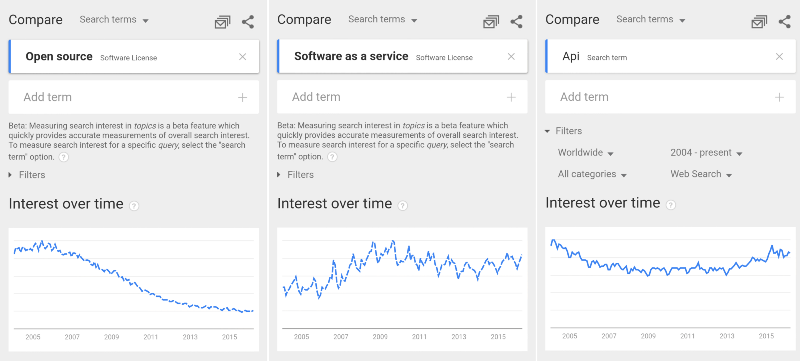
Task: Click the help icon after the beta notice in the Software as a service panel
Action: click(332, 157)
